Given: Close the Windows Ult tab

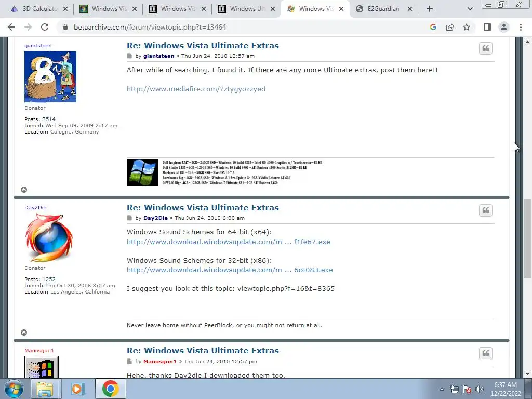Looking at the screenshot, I should (x=273, y=9).
